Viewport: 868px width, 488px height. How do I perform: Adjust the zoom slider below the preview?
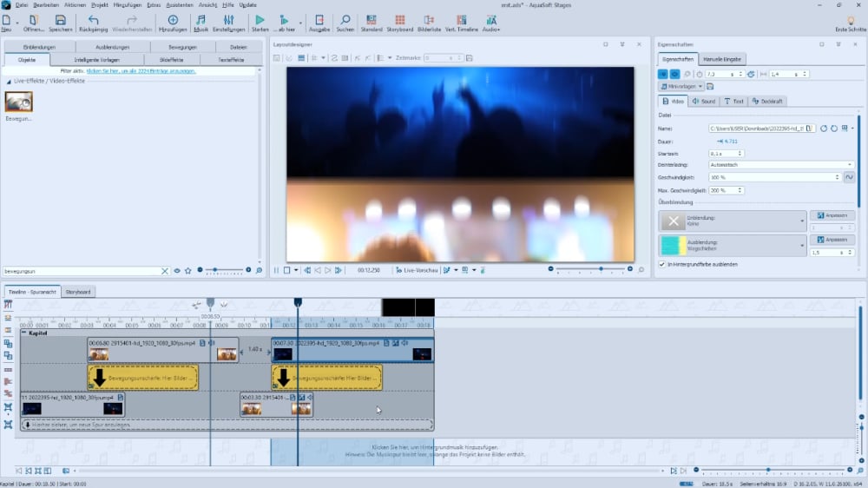click(601, 270)
